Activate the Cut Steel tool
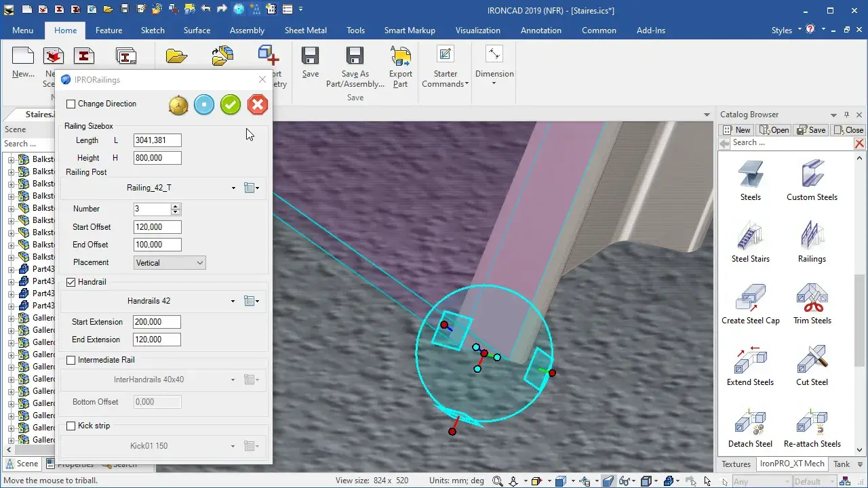The image size is (868, 488). click(x=812, y=366)
